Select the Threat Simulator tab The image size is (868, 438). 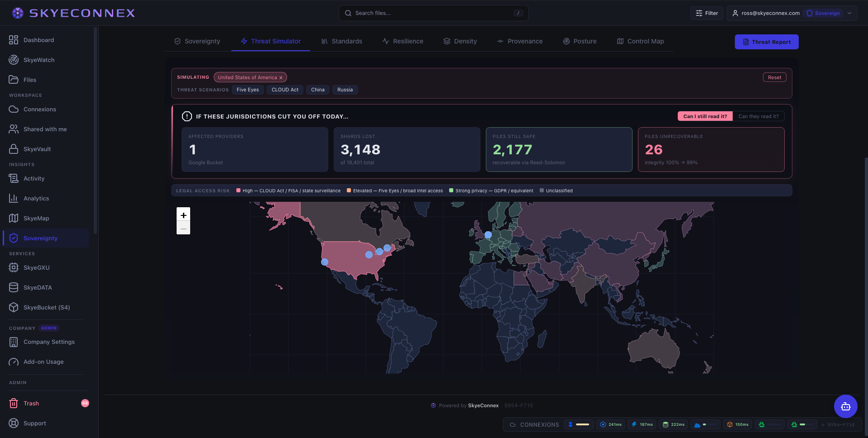[271, 41]
